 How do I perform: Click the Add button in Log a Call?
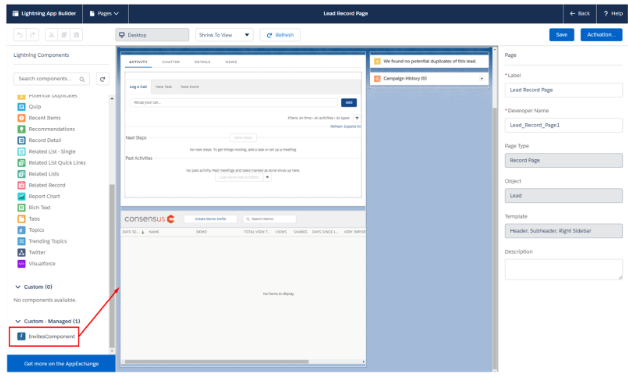[x=349, y=103]
